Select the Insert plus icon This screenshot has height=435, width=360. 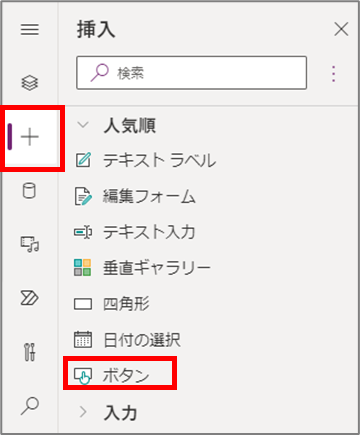coord(30,137)
